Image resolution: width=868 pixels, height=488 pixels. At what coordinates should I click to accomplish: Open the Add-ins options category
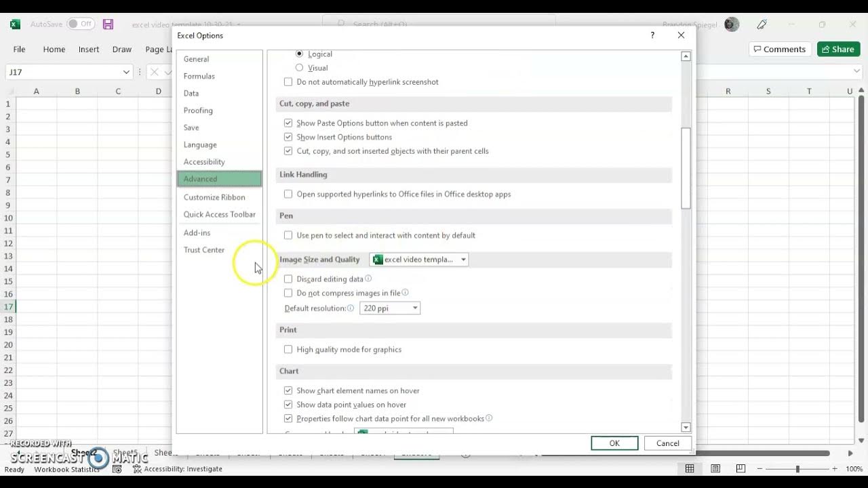point(219,232)
